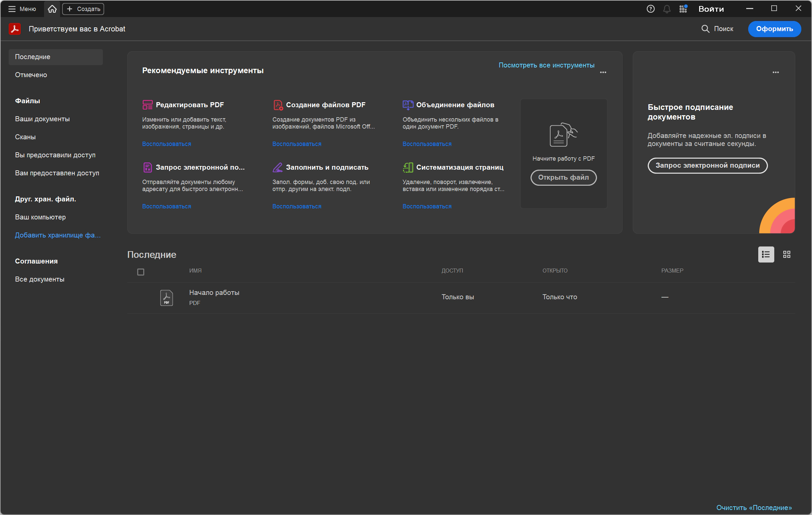Screen dimensions: 812x515
Task: Open the Recommended tools three-dot menu
Action: coord(603,72)
